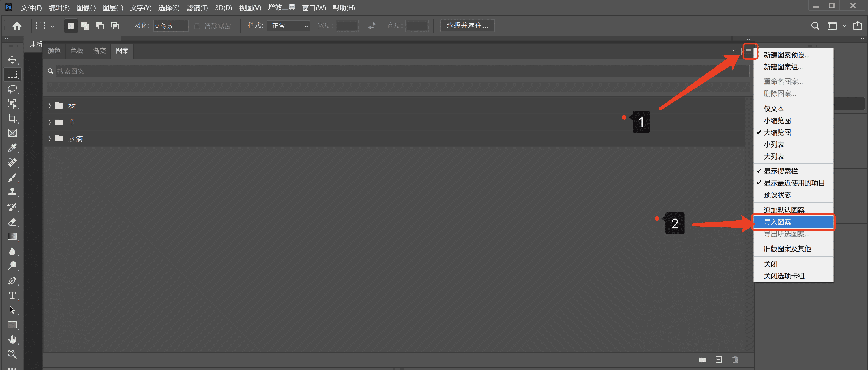Select the Brush tool

coord(12,177)
